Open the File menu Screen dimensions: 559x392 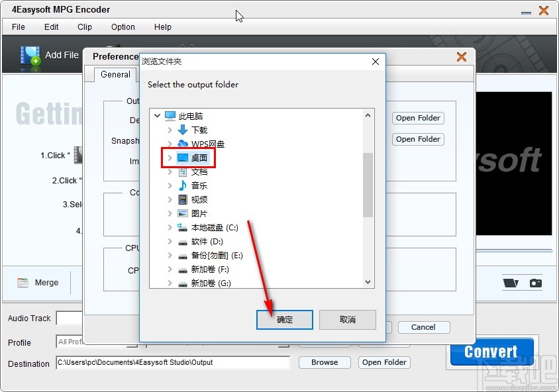(18, 27)
